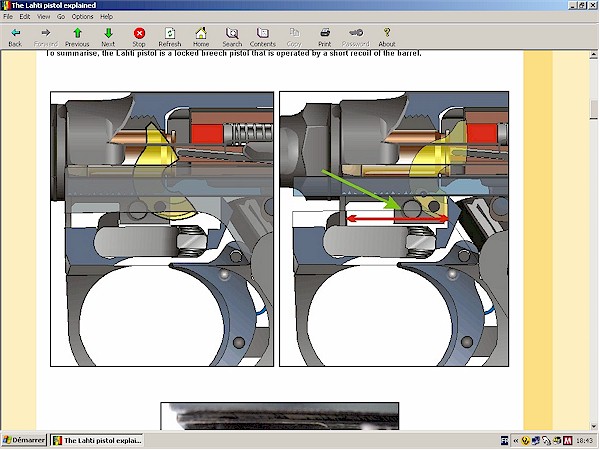This screenshot has width=600, height=450.
Task: Open the Options menu
Action: coord(82,16)
